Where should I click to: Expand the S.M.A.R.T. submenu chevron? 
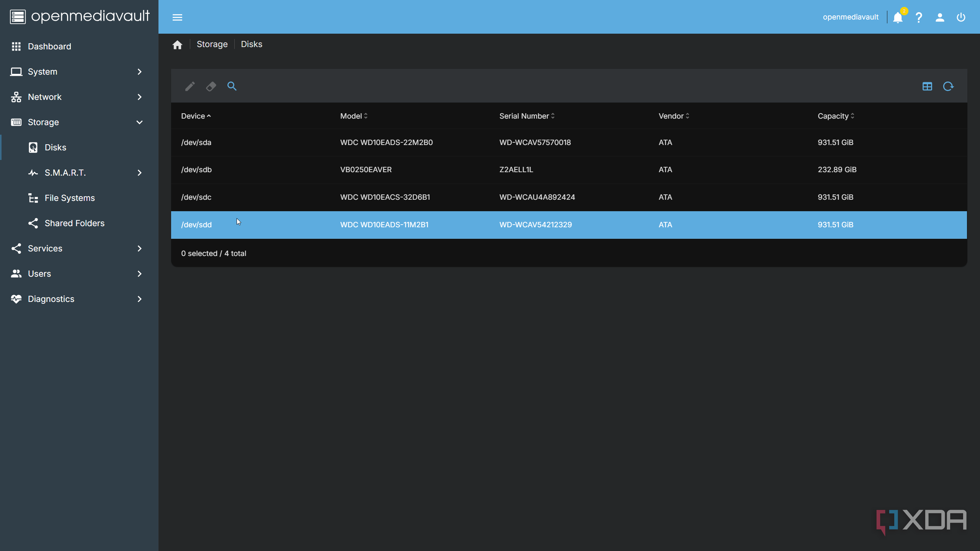[x=139, y=173]
